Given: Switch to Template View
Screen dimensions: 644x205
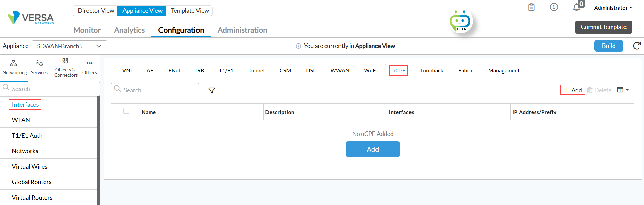Looking at the screenshot, I should (190, 11).
